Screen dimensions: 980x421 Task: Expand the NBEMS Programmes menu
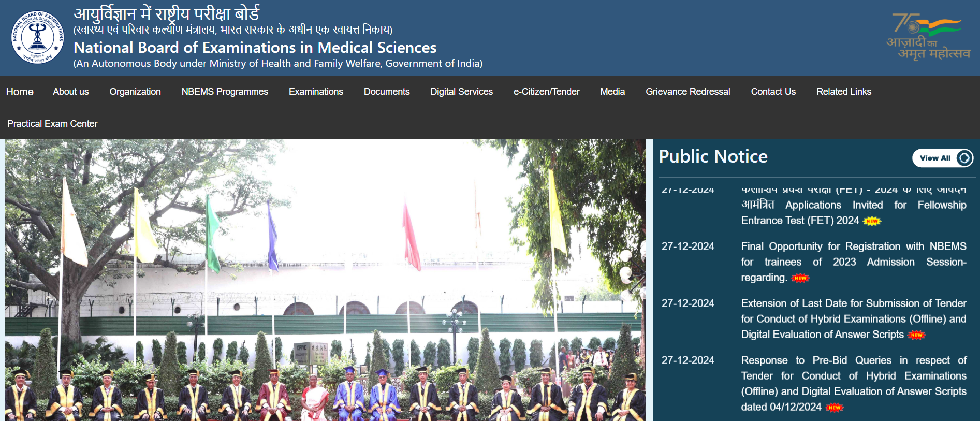(x=225, y=92)
